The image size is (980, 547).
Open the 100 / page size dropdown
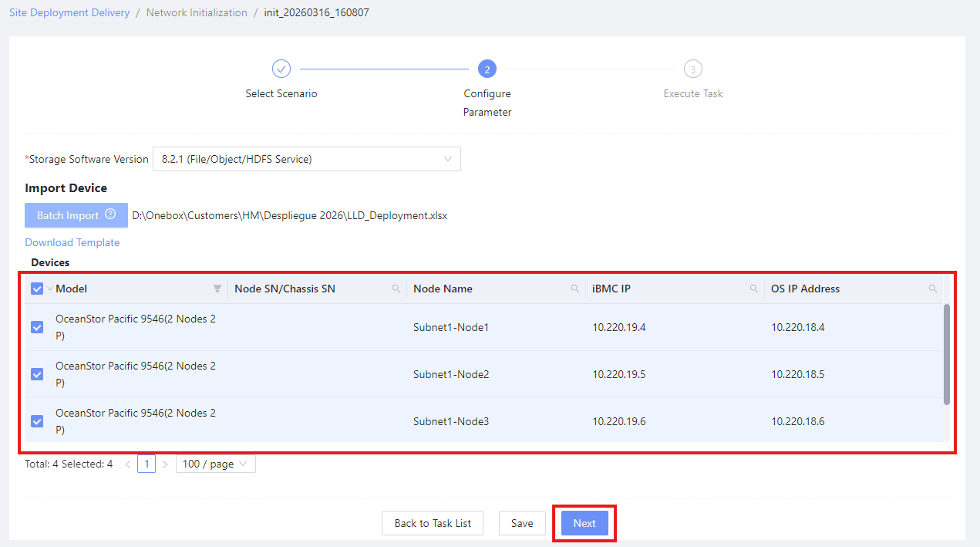point(215,464)
